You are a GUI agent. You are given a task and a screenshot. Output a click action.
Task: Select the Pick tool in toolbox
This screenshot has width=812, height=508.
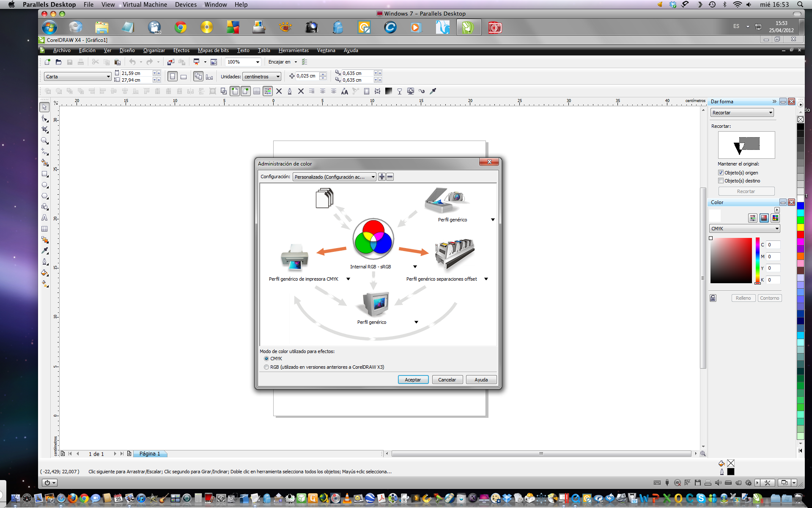pyautogui.click(x=44, y=107)
